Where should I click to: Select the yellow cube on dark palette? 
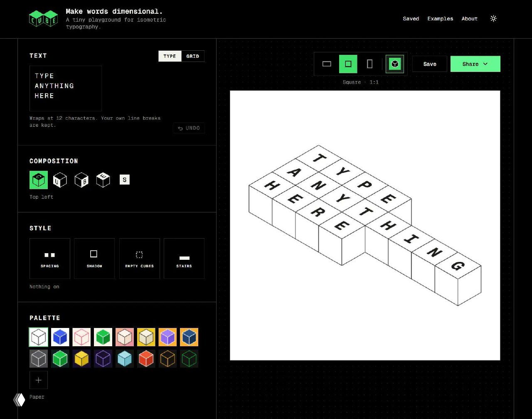click(x=81, y=358)
